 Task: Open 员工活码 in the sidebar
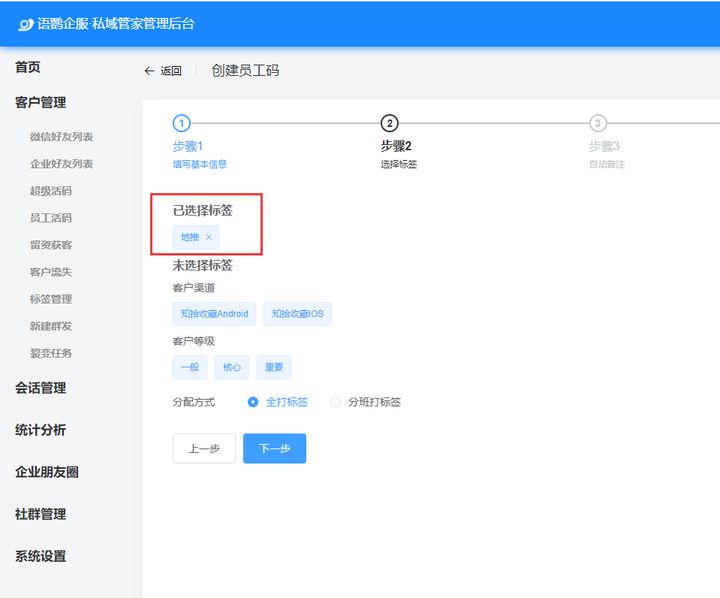click(51, 218)
